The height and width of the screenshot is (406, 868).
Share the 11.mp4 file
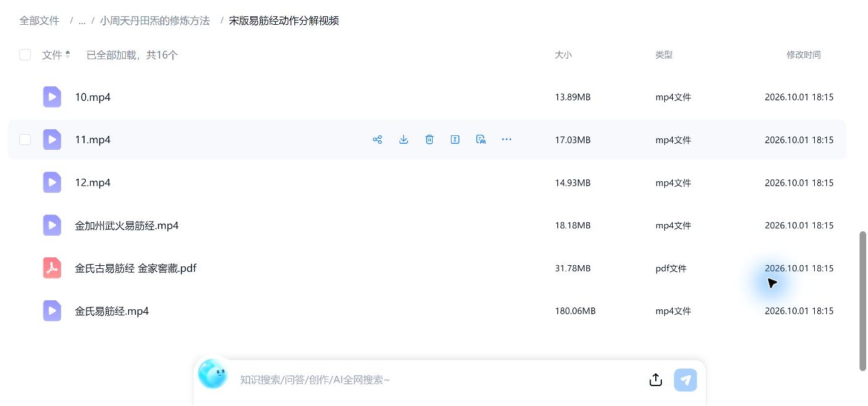point(378,140)
